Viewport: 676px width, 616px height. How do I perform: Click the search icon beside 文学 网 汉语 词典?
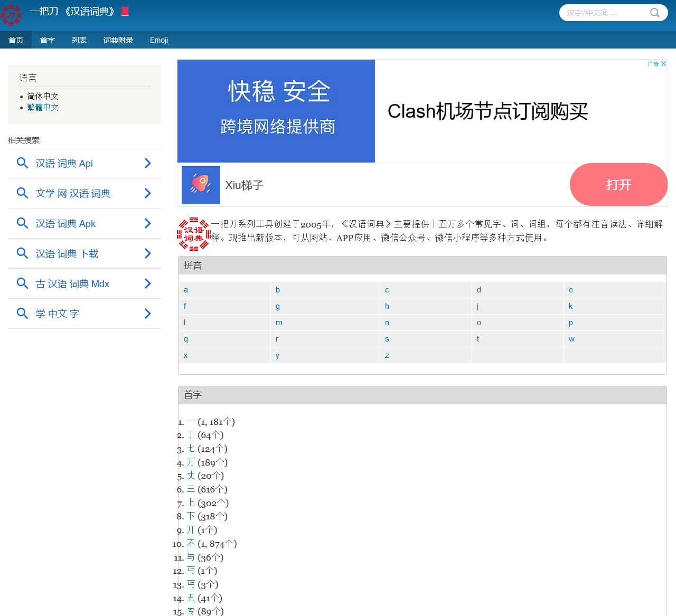click(x=22, y=193)
